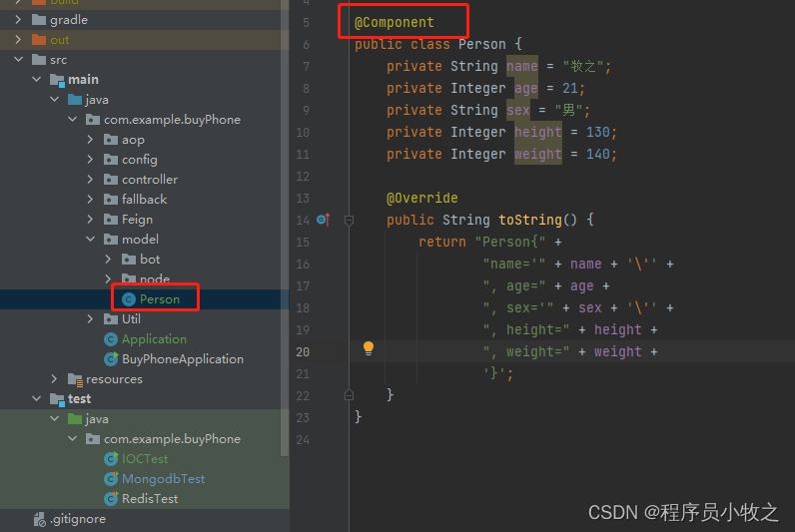Image resolution: width=795 pixels, height=532 pixels.
Task: Expand the config package chevron
Action: coord(90,159)
